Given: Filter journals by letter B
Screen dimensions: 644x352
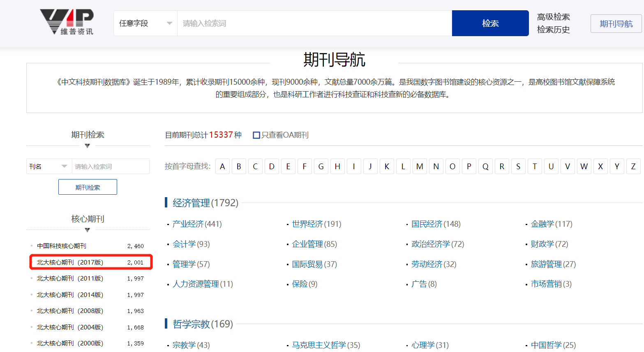Looking at the screenshot, I should click(239, 166).
